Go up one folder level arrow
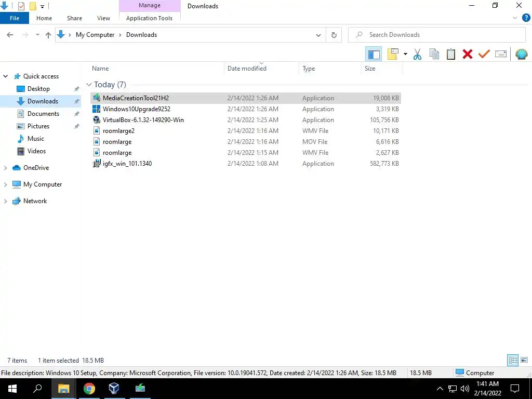Screen dimensions: 532x399 tap(48, 35)
